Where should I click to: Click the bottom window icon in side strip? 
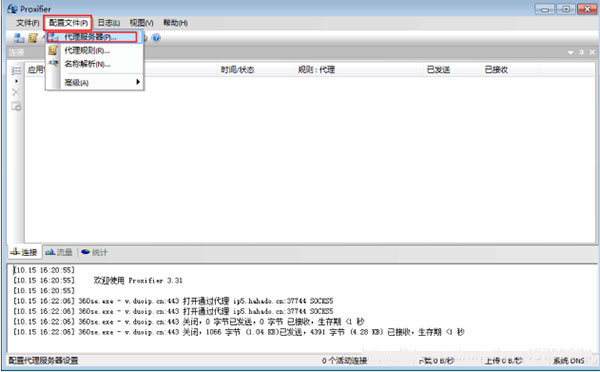pyautogui.click(x=16, y=106)
